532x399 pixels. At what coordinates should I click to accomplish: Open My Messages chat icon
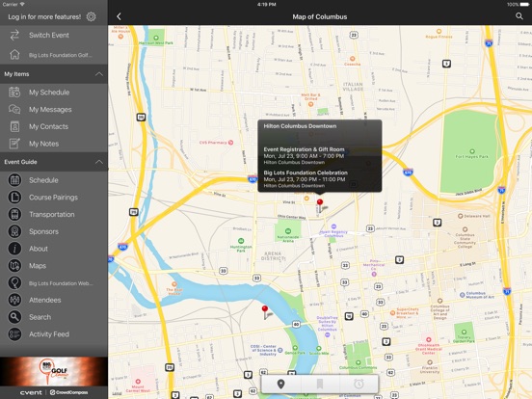14,109
